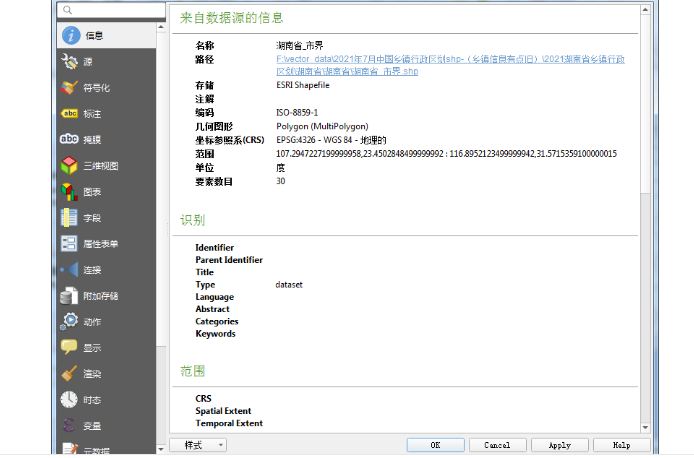
Task: Open Help for layer properties
Action: (x=621, y=445)
